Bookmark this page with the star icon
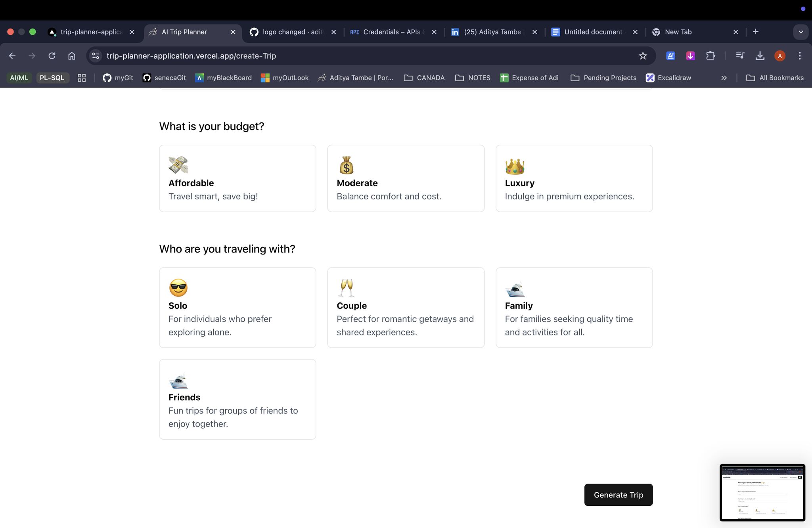Screen dimensions: 812x528 643,56
